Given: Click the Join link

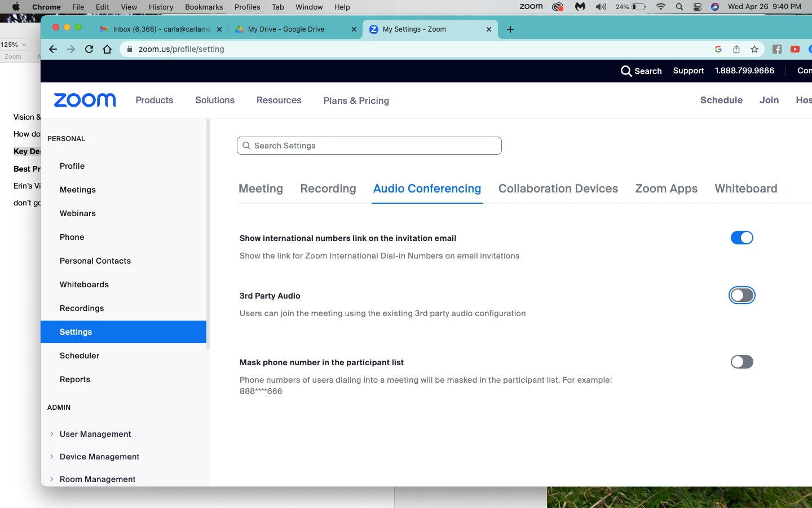Looking at the screenshot, I should [x=769, y=100].
